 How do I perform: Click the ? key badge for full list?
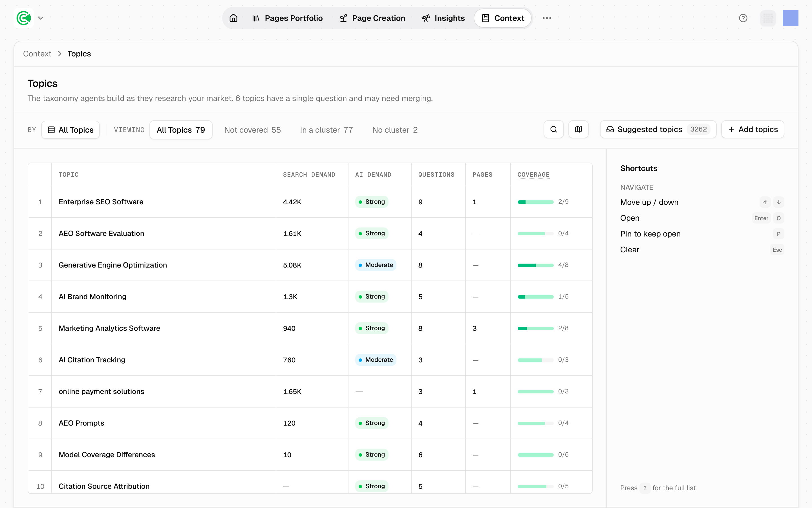point(645,488)
